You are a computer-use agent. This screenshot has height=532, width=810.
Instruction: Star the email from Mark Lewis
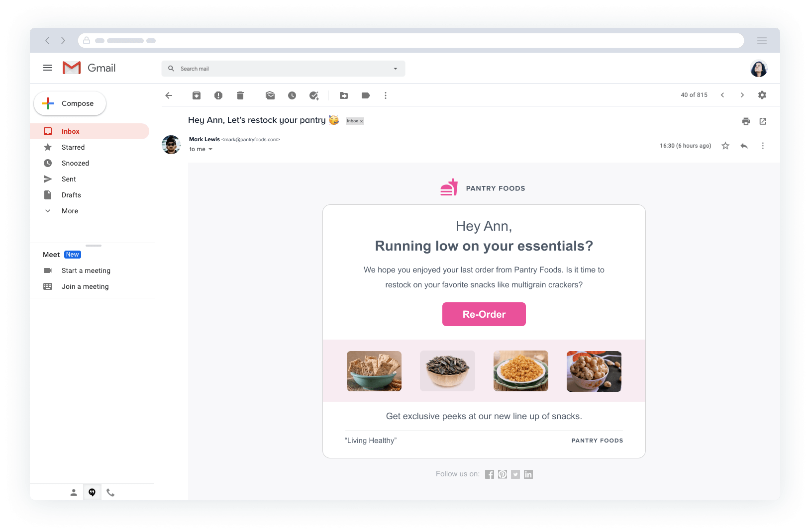[x=725, y=146]
